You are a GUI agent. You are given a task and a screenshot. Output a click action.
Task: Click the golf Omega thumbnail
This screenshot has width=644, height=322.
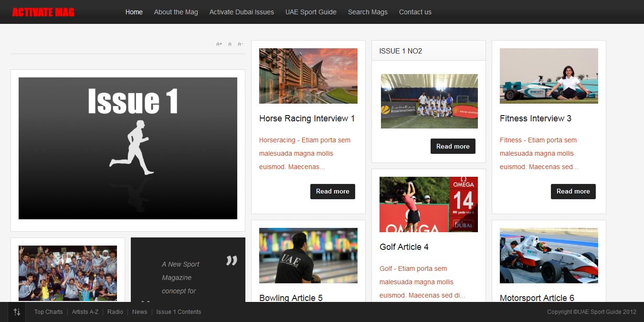tap(429, 204)
